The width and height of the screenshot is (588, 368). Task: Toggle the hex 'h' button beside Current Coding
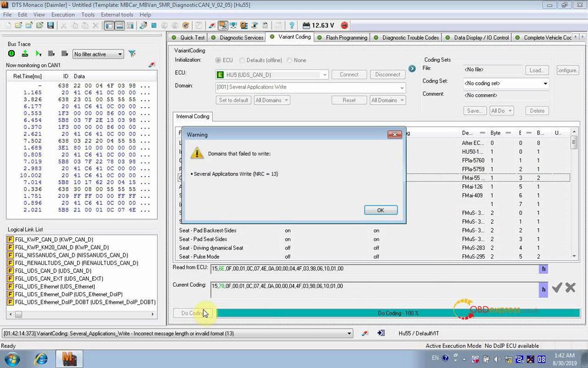[x=543, y=290]
